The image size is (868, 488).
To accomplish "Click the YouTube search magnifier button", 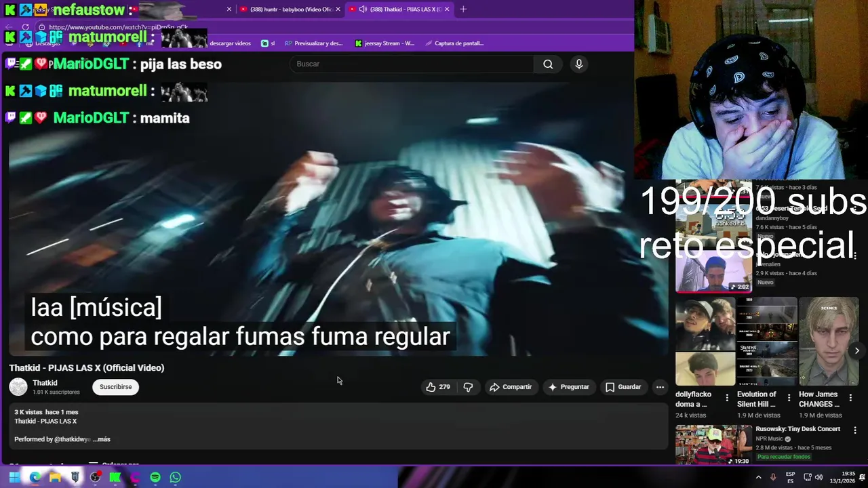I will coord(548,64).
